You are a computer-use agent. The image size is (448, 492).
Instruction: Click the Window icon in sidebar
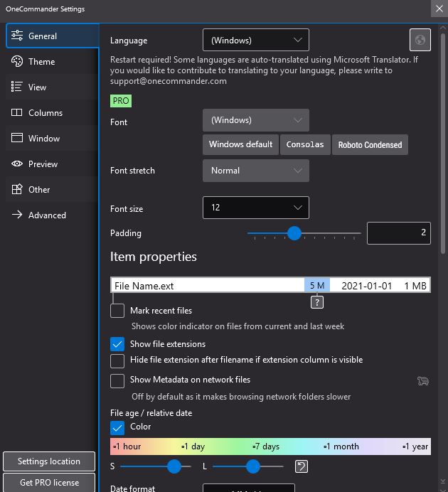pos(17,138)
